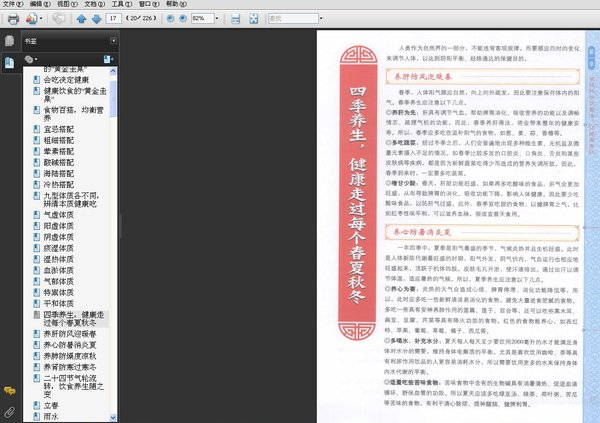Select bookmark 立春
Viewport: 600px width, 423px height.
tap(51, 405)
